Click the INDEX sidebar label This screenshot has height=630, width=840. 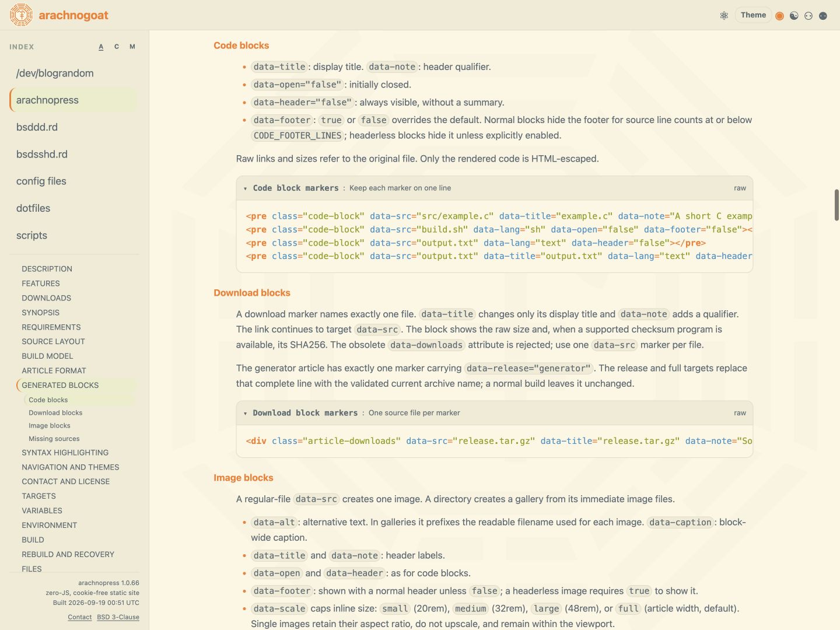click(x=22, y=47)
